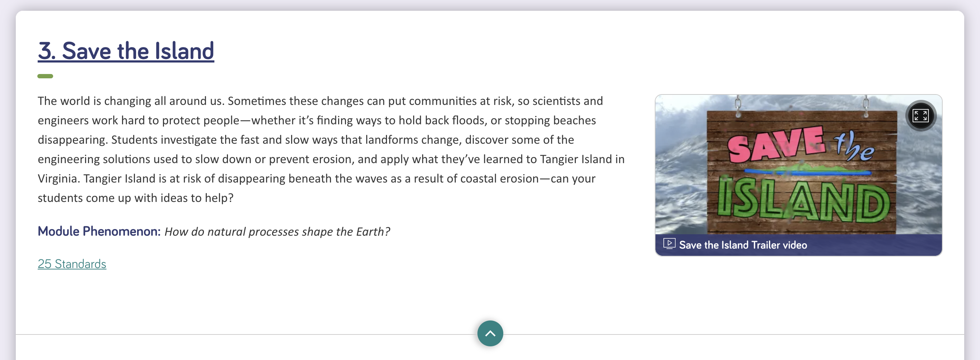
Task: Click the green ISLAND word on the sign
Action: pyautogui.click(x=803, y=201)
